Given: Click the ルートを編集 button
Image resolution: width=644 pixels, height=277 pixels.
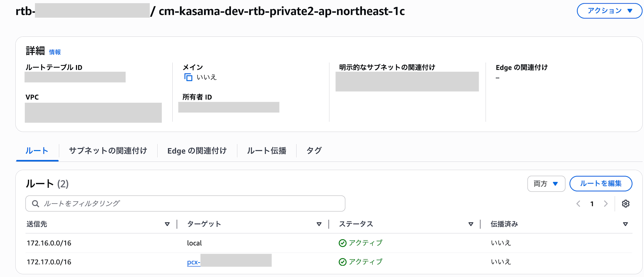Looking at the screenshot, I should coord(601,184).
